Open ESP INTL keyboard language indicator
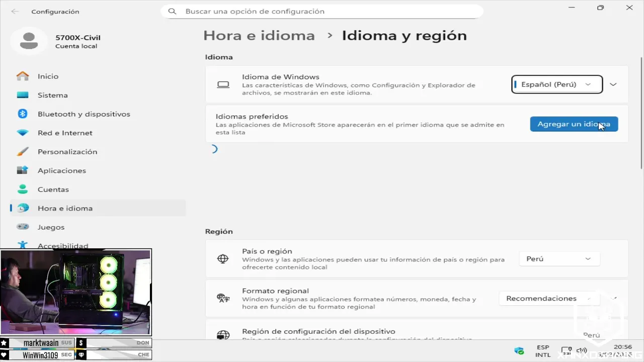The height and width of the screenshot is (362, 644). pyautogui.click(x=543, y=351)
